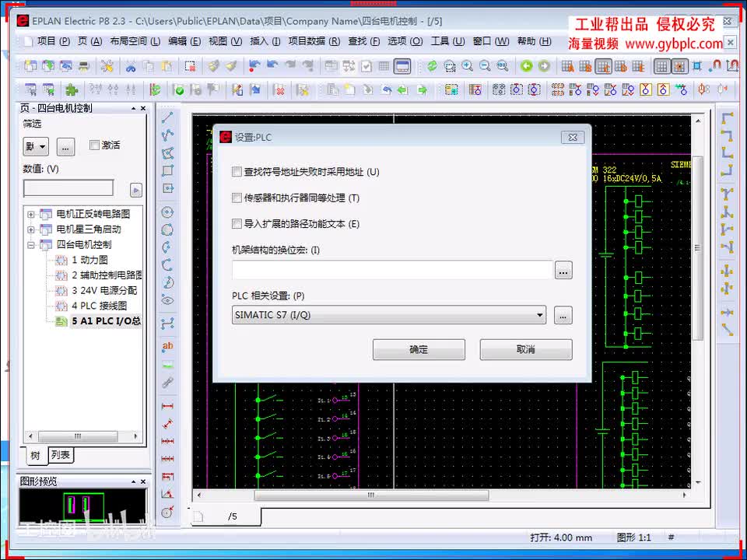Toggle snap to grid button

[679, 66]
